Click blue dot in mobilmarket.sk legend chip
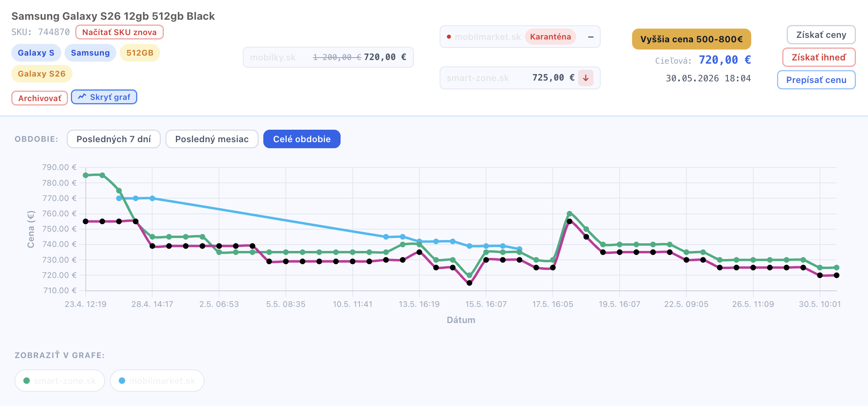This screenshot has height=406, width=868. 122,381
